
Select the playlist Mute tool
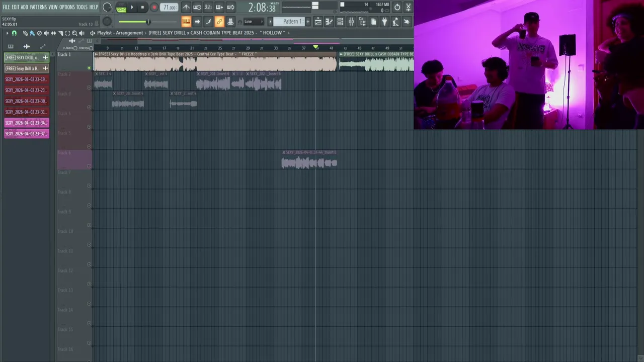point(46,33)
